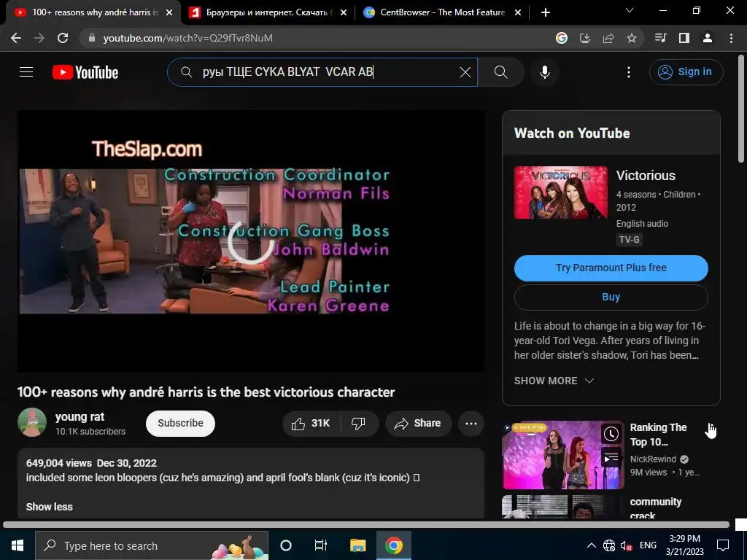Go to YouTube home via logo
747x560 pixels.
[x=85, y=72]
